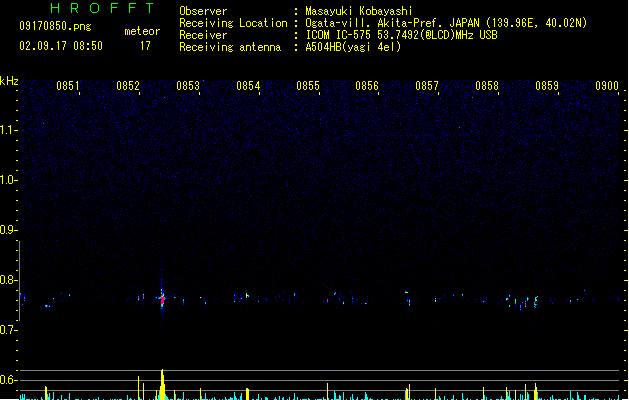Click the HROFFT title text
The width and height of the screenshot is (629, 400).
point(102,8)
